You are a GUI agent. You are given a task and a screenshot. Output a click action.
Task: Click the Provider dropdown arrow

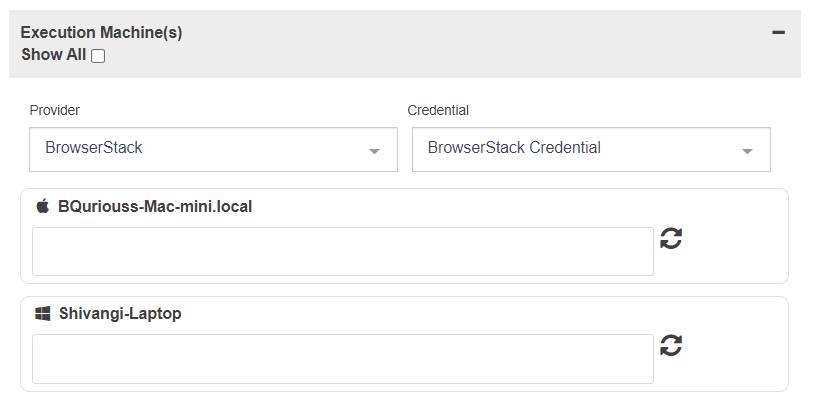[374, 151]
